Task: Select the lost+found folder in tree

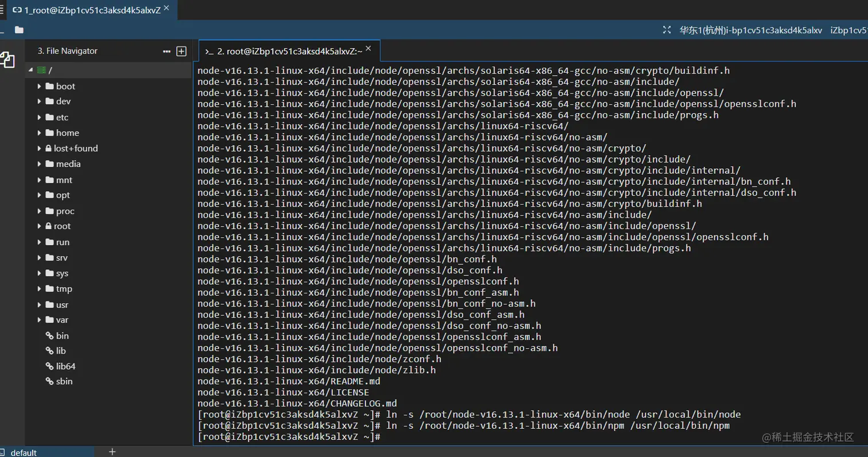Action: pos(76,149)
